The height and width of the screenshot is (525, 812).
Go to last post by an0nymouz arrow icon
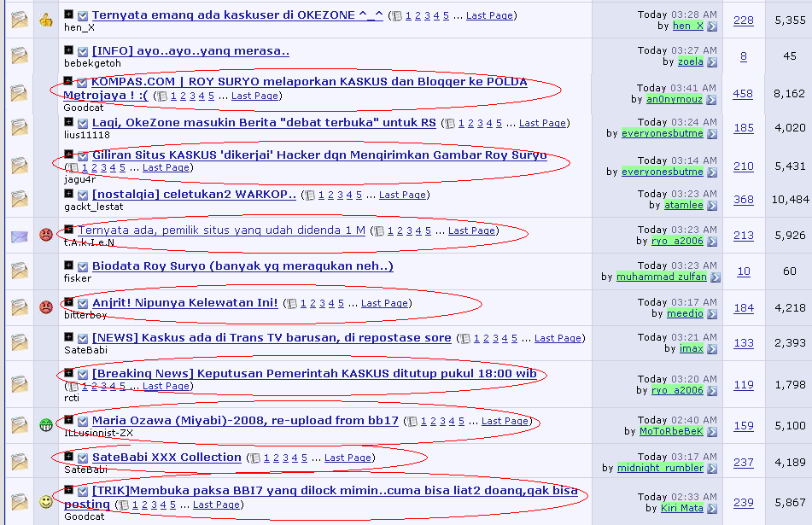coord(711,100)
